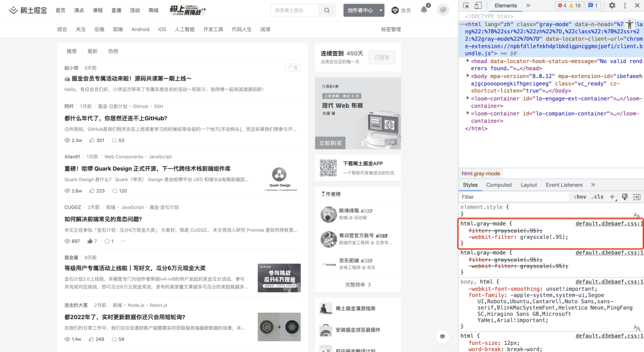Expand the head node in the DOM tree

point(468,61)
